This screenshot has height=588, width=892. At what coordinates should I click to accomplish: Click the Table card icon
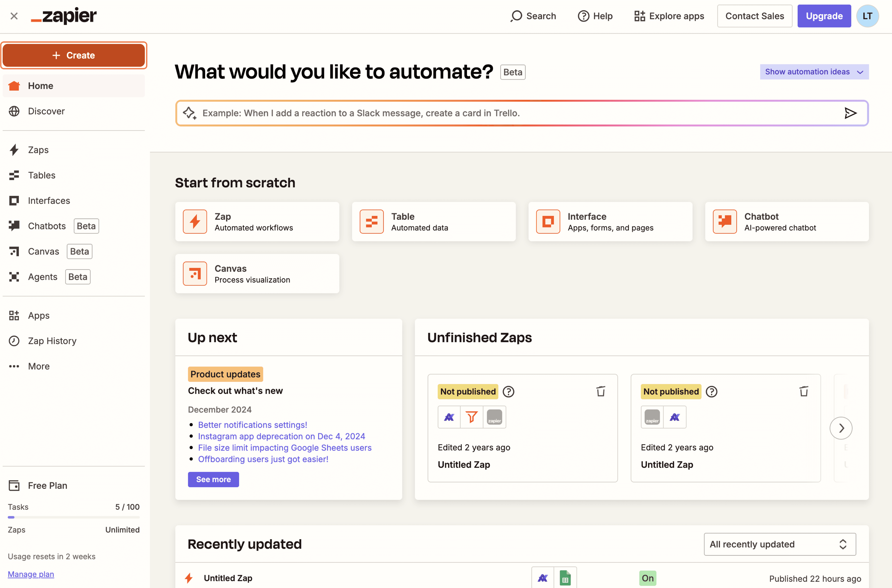[371, 222]
